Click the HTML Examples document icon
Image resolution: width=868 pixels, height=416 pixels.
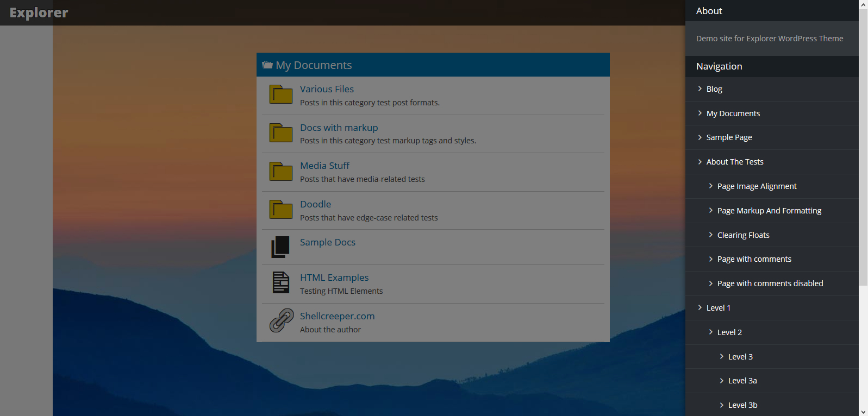281,282
